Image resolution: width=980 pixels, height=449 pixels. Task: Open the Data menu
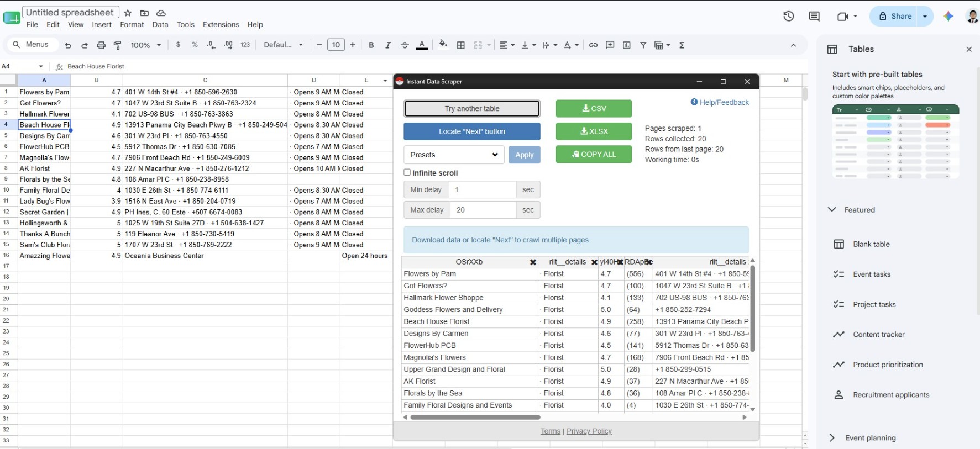pos(160,24)
